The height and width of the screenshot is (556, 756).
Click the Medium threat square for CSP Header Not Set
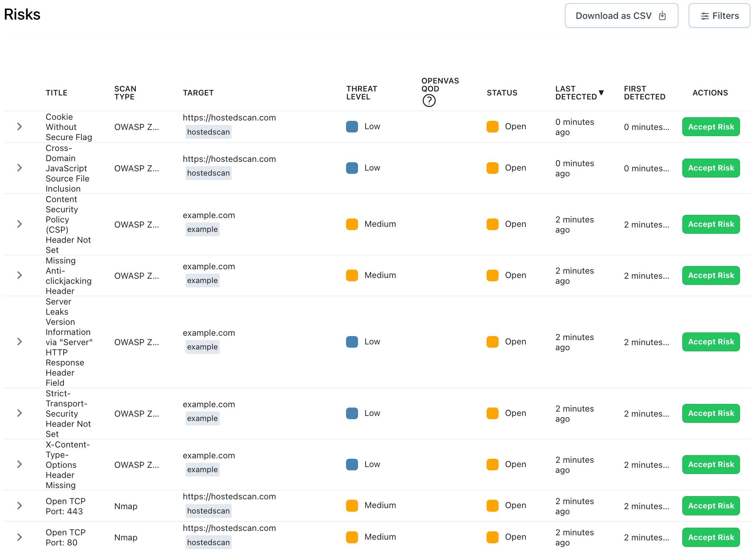click(351, 224)
